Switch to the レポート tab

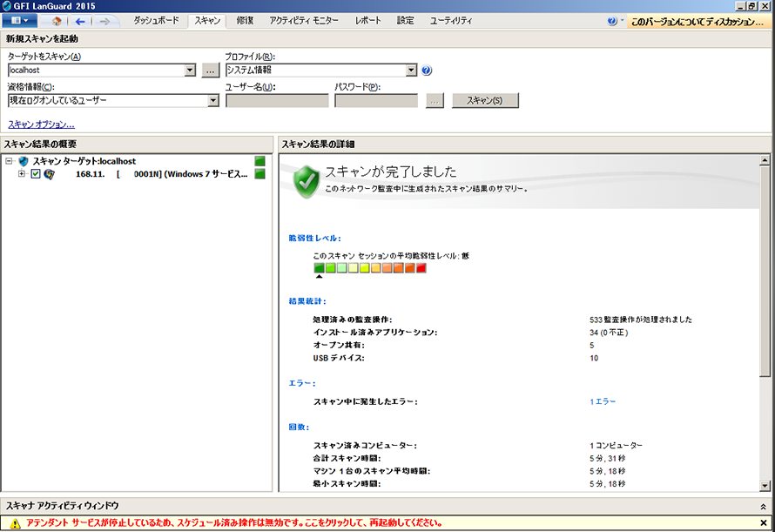pyautogui.click(x=367, y=21)
